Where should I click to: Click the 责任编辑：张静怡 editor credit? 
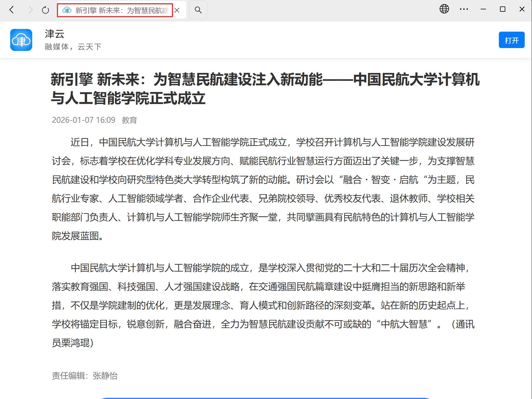(85, 376)
